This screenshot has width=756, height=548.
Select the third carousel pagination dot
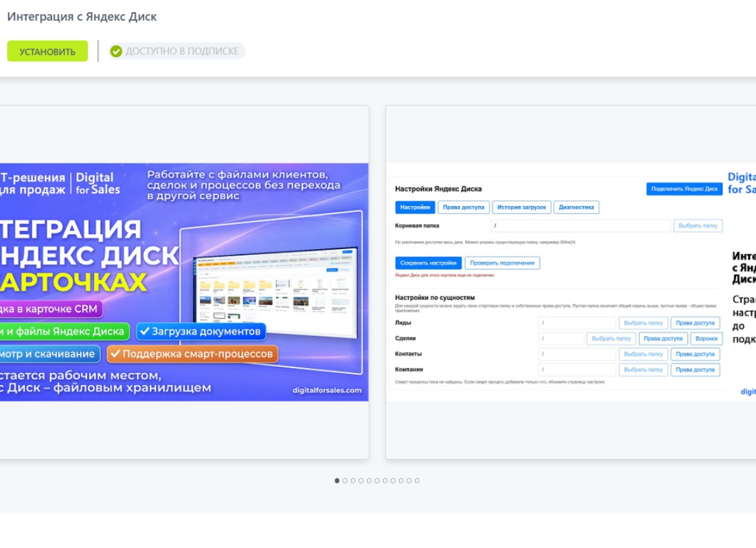[x=353, y=480]
